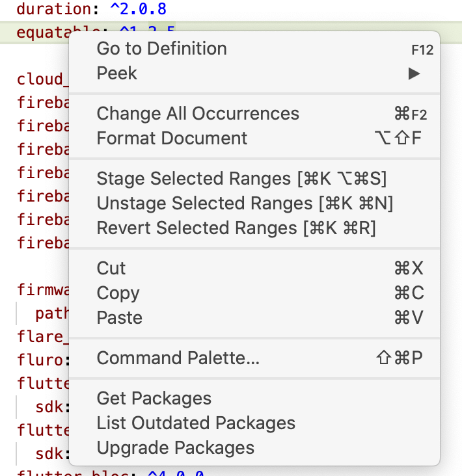Select Cut from the context menu

point(111,269)
